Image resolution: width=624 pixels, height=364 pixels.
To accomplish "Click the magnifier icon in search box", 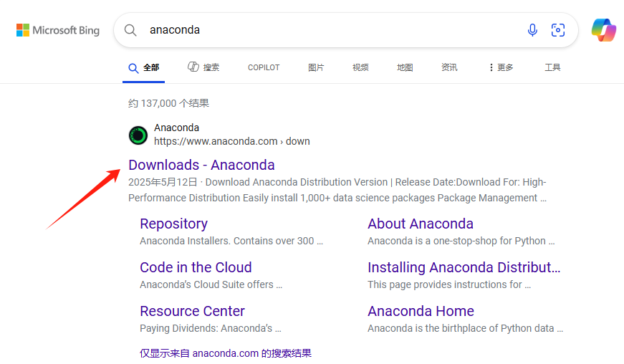I will coord(130,30).
